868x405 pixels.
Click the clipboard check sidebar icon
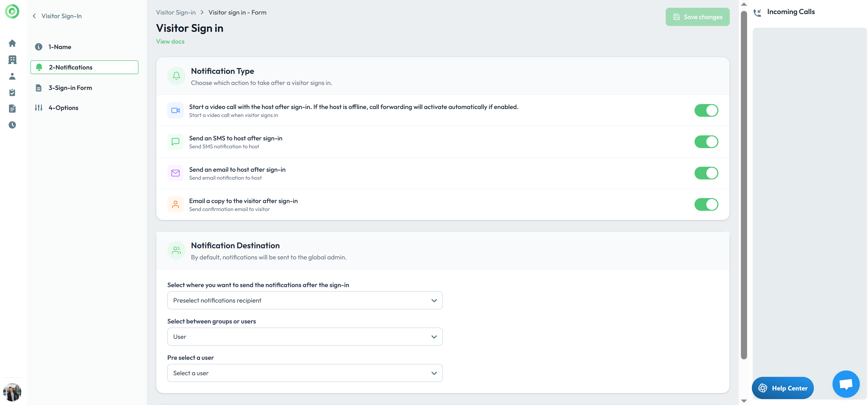12,93
